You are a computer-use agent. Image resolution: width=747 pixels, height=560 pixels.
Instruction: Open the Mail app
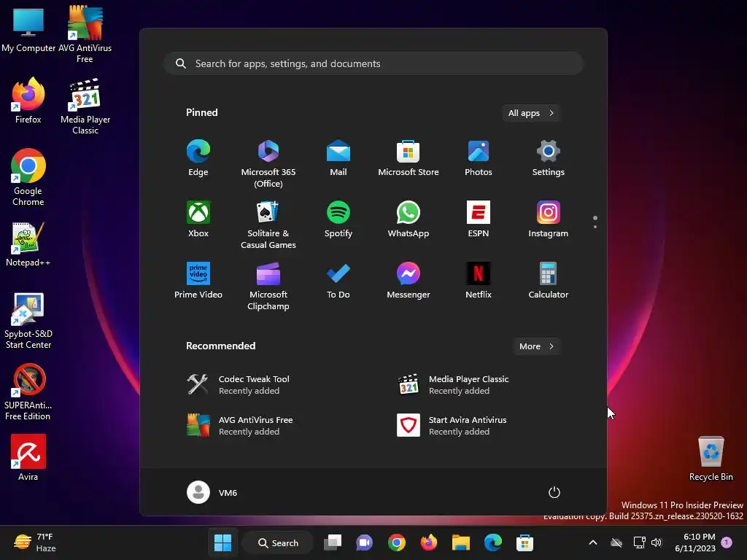pos(338,158)
